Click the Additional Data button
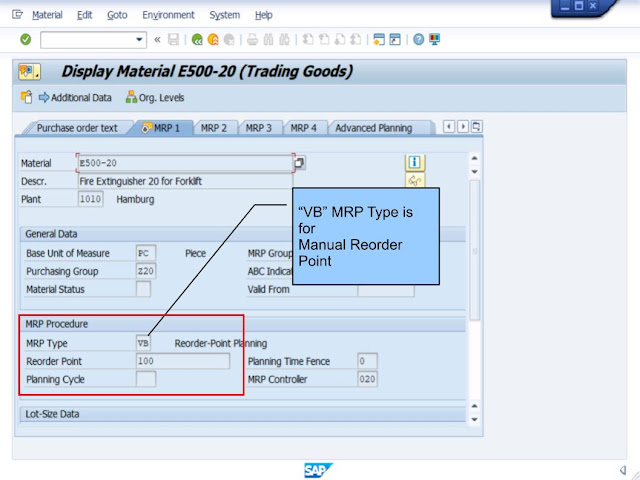 point(75,98)
